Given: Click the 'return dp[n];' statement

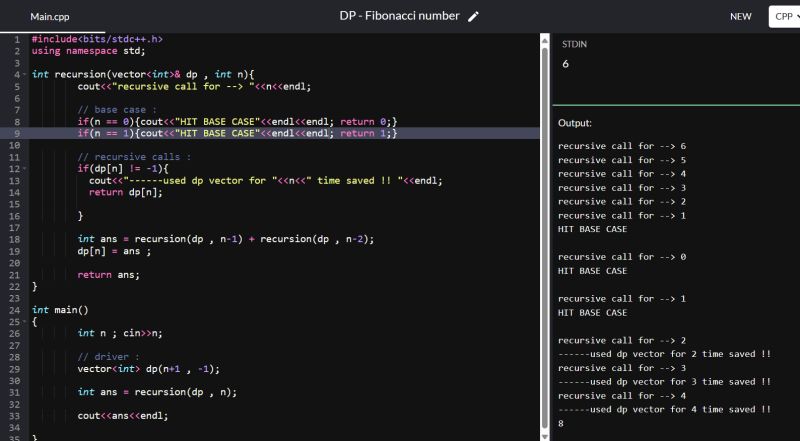Looking at the screenshot, I should click(x=126, y=192).
